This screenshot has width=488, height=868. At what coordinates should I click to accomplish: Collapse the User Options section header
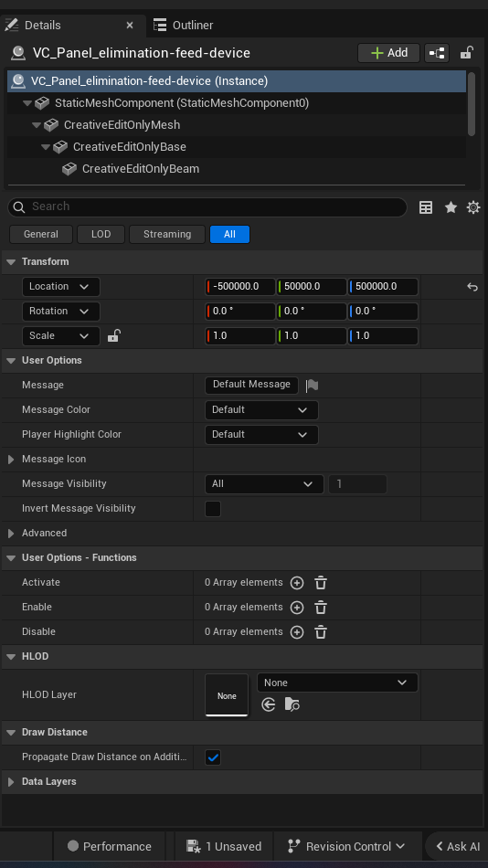pyautogui.click(x=11, y=361)
